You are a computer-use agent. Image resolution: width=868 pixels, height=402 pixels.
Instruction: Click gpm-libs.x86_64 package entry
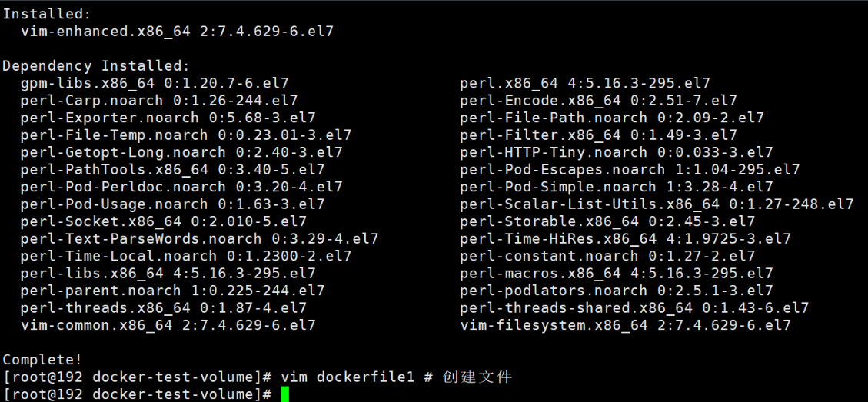coord(155,83)
